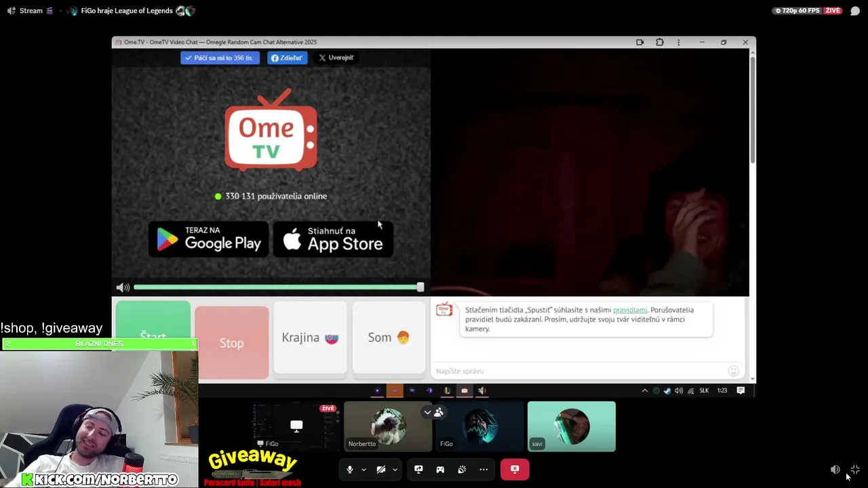This screenshot has width=868, height=488.
Task: Open the 720p 60 FPS quality indicator
Action: [x=797, y=11]
